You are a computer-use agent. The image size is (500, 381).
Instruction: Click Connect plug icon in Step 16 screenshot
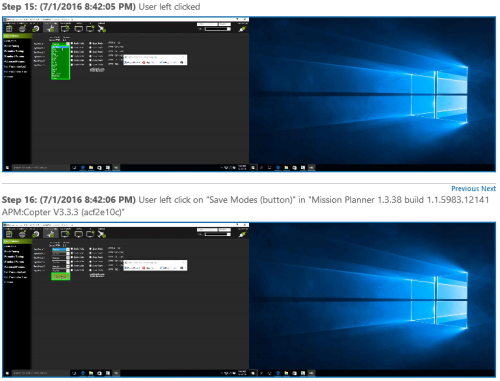tap(242, 234)
